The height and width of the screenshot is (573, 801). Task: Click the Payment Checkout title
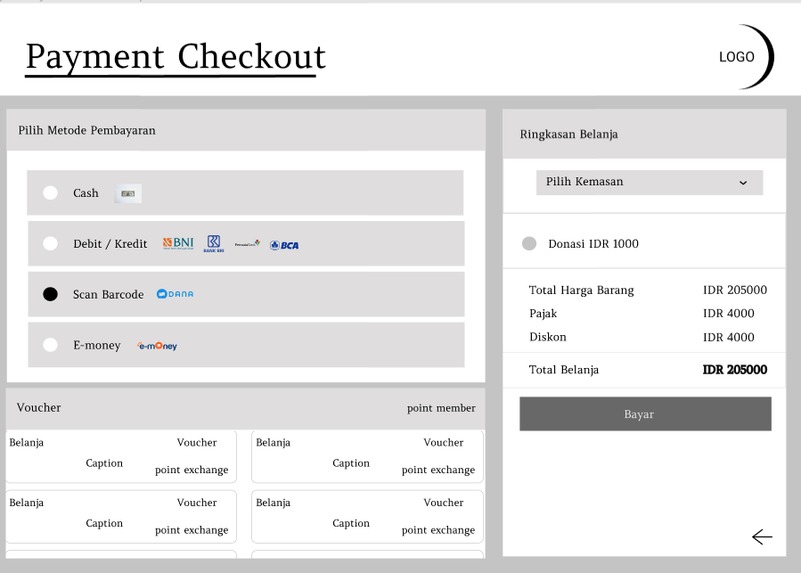pos(175,57)
